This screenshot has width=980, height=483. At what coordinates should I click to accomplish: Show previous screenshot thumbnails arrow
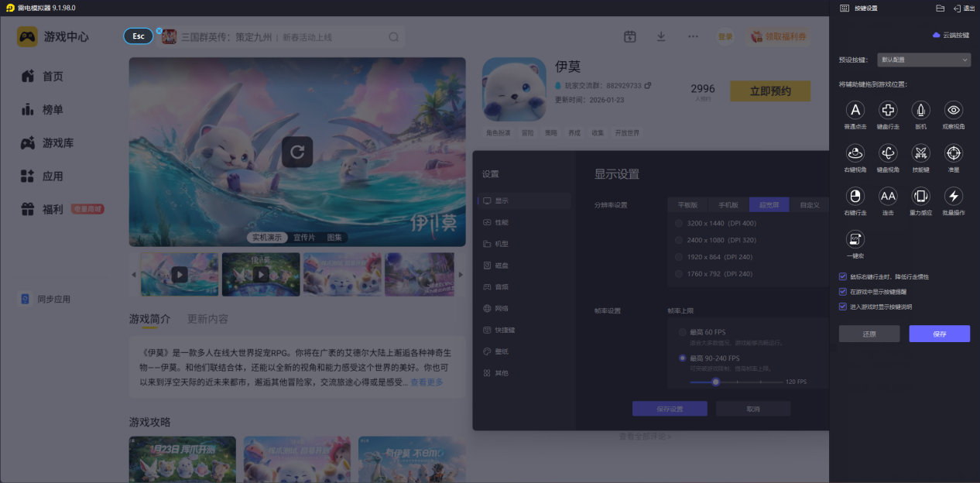tap(133, 275)
